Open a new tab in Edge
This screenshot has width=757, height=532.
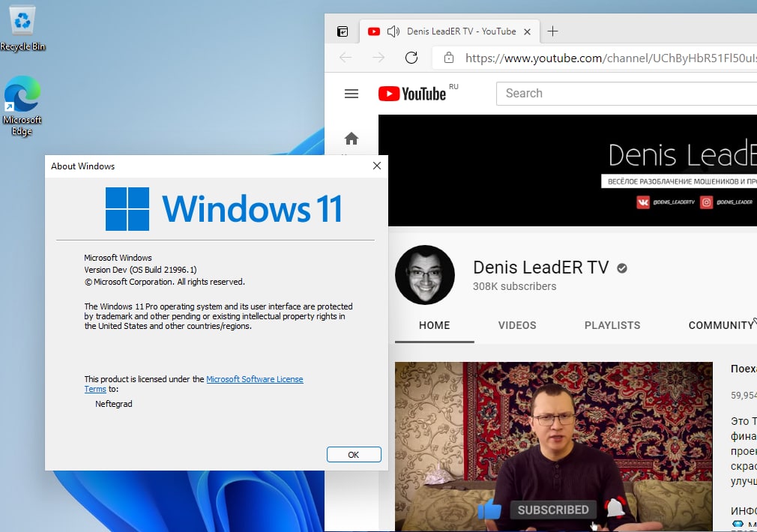[x=553, y=31]
